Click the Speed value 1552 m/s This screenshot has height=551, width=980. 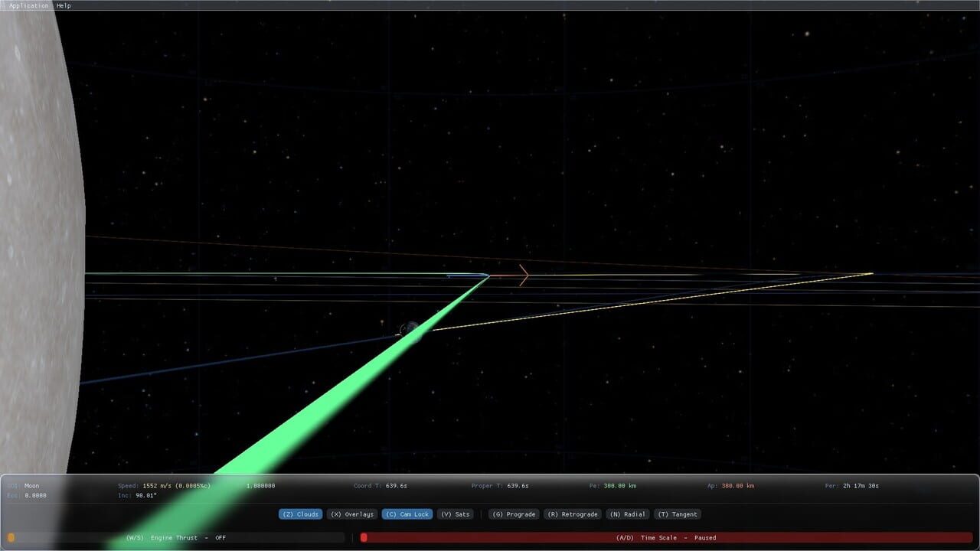pos(177,486)
